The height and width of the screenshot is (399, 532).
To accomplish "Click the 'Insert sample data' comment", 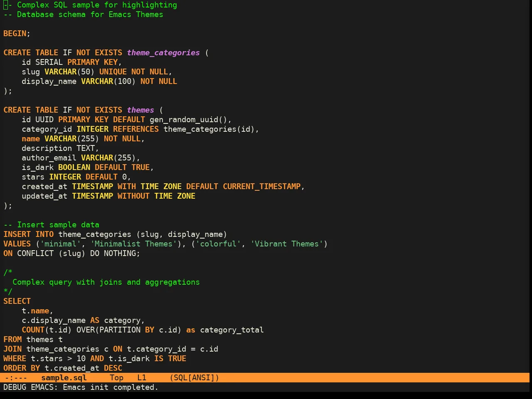I will (51, 225).
